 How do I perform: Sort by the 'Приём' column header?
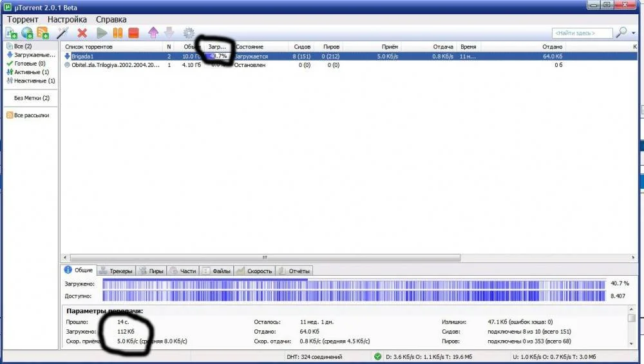point(390,47)
